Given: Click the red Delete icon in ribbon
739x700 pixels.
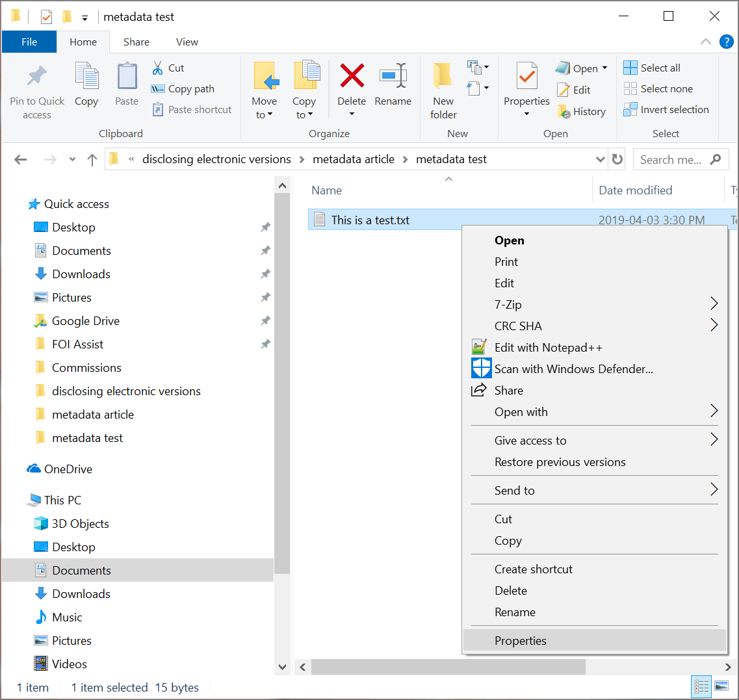Looking at the screenshot, I should pyautogui.click(x=352, y=77).
